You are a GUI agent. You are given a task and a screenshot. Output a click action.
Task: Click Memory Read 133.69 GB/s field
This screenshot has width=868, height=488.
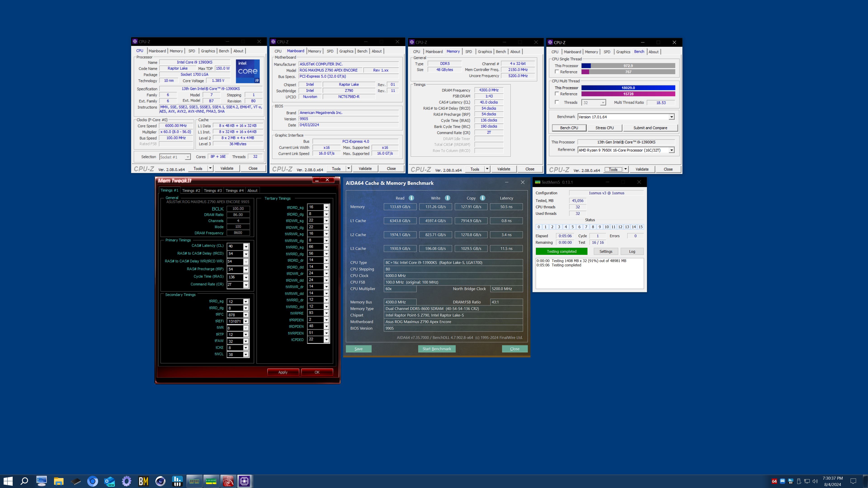point(400,207)
